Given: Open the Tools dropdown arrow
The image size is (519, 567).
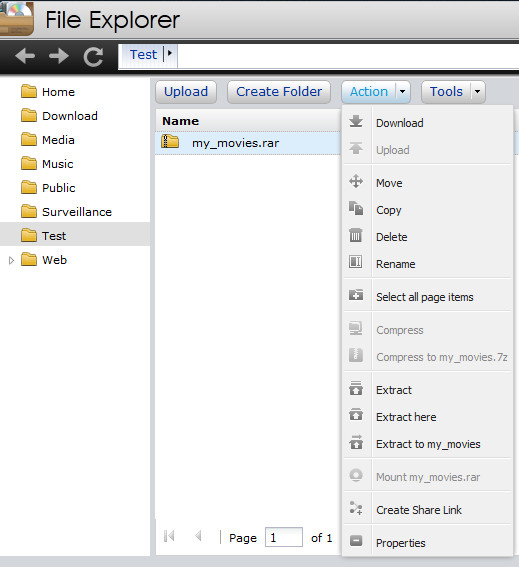Looking at the screenshot, I should [x=477, y=92].
